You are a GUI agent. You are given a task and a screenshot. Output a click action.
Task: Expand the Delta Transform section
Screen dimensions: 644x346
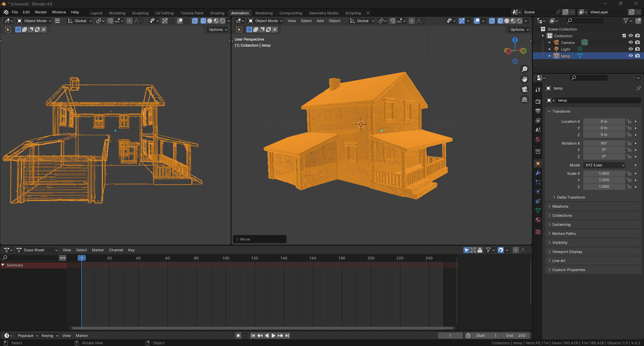point(571,197)
